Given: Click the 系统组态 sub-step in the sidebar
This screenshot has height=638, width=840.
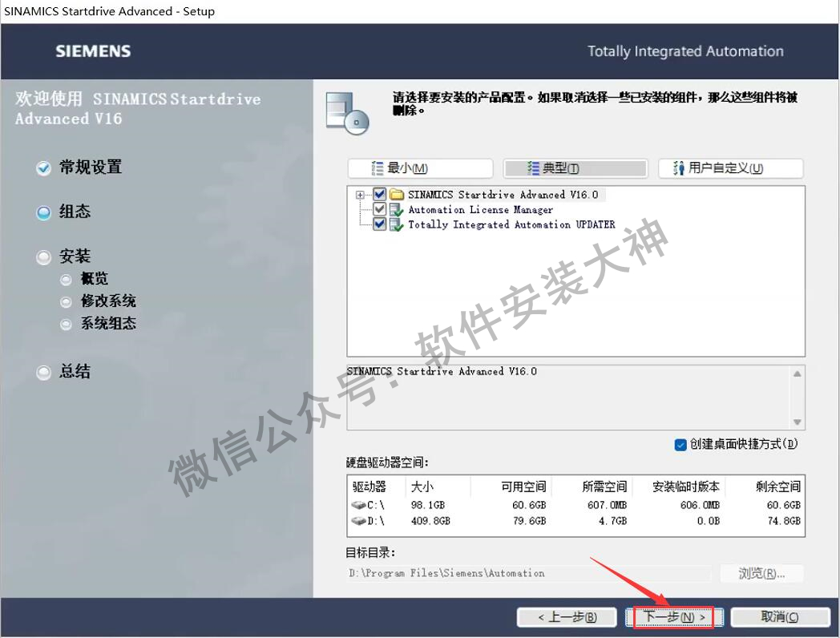Looking at the screenshot, I should (108, 324).
